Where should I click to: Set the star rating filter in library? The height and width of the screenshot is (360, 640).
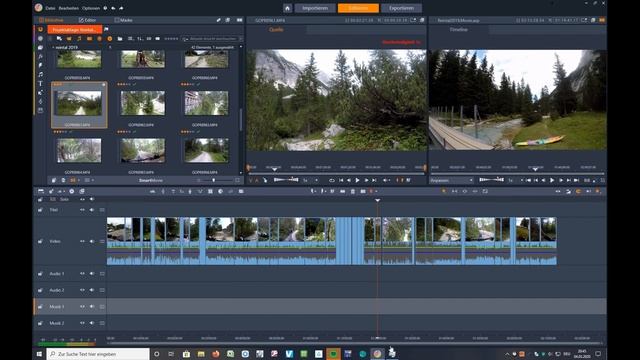171,39
